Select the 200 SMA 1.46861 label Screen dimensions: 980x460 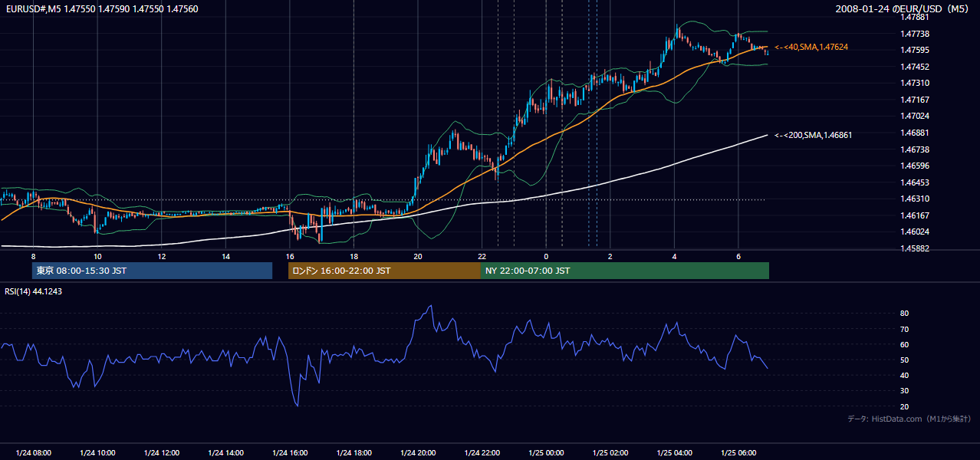(814, 135)
